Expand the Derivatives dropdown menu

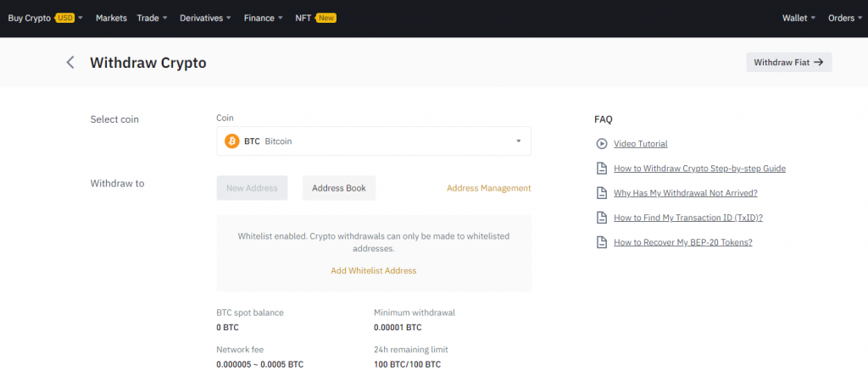pyautogui.click(x=205, y=19)
